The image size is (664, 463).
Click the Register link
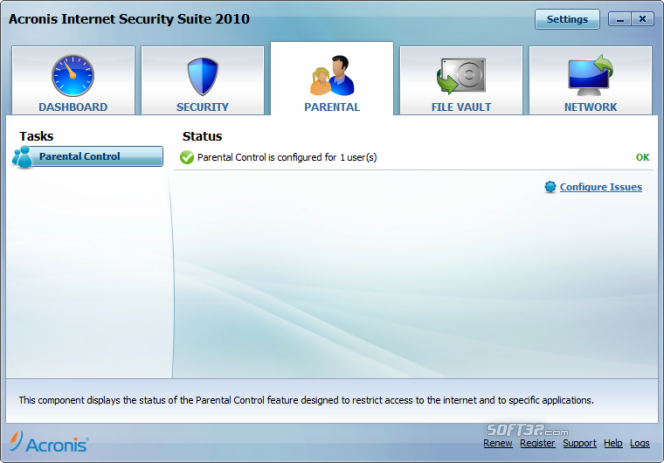pyautogui.click(x=537, y=443)
